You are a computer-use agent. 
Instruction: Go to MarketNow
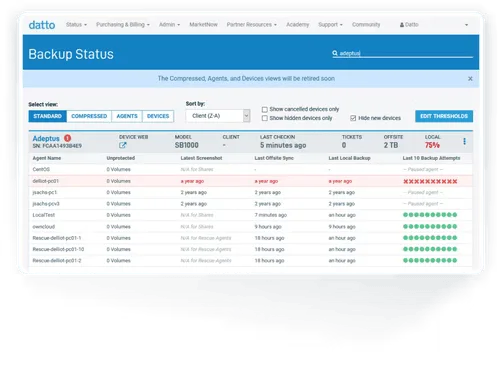pyautogui.click(x=203, y=25)
